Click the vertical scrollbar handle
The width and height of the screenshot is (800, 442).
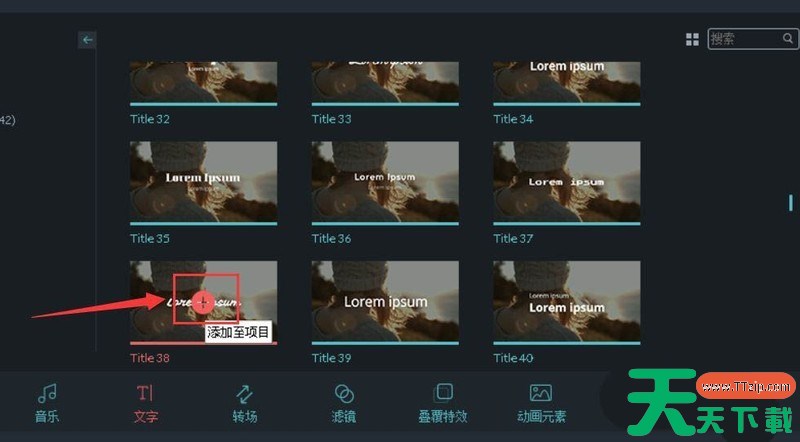(791, 203)
